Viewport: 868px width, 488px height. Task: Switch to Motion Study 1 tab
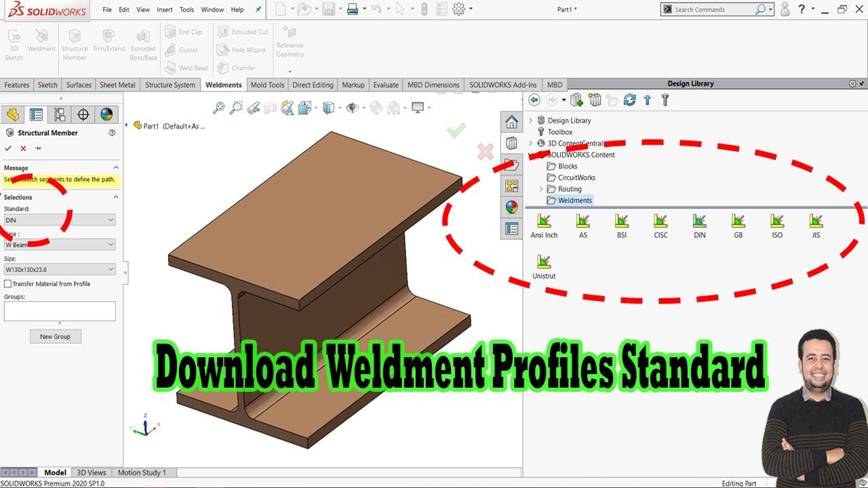coord(142,472)
